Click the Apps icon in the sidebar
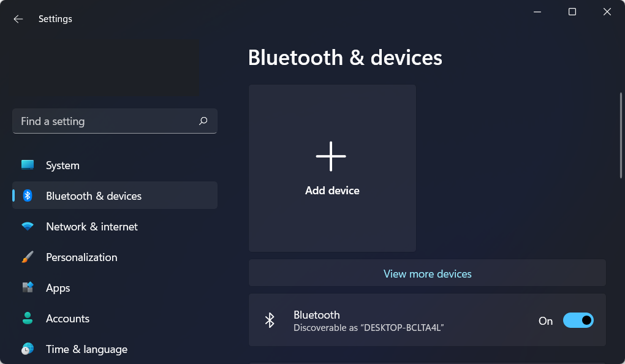Image resolution: width=625 pixels, height=364 pixels. (28, 287)
